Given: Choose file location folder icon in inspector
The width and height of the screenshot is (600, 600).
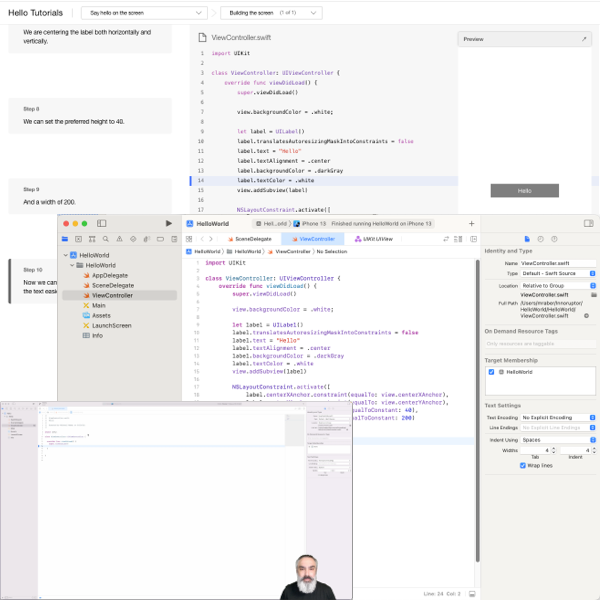Looking at the screenshot, I should 594,295.
